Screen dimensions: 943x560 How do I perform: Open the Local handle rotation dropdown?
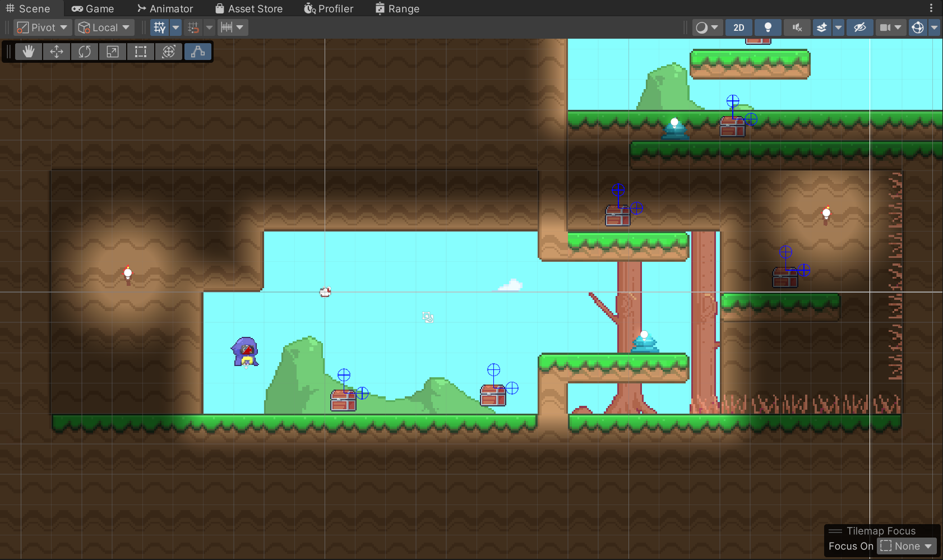click(104, 27)
